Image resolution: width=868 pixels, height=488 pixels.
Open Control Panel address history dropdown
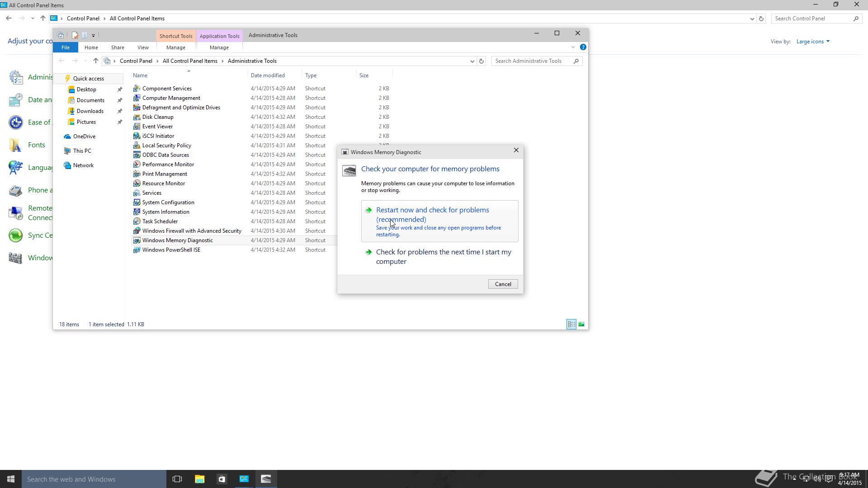pyautogui.click(x=752, y=19)
